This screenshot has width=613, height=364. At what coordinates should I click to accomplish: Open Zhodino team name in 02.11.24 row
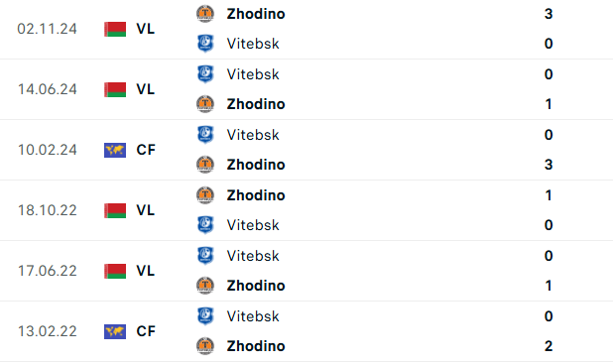tap(256, 14)
